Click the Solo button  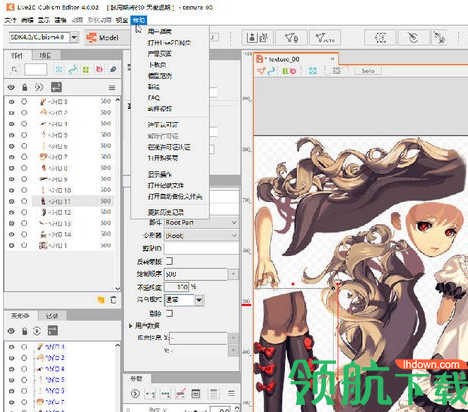[368, 71]
